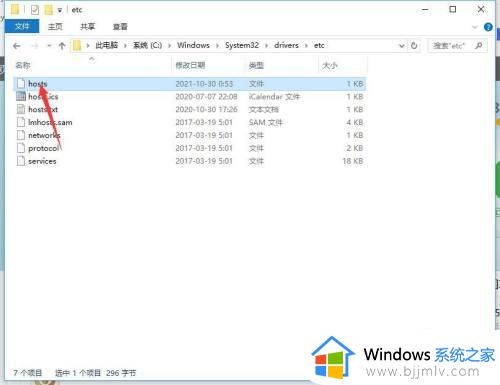Sort by the 类型 column header

click(256, 65)
